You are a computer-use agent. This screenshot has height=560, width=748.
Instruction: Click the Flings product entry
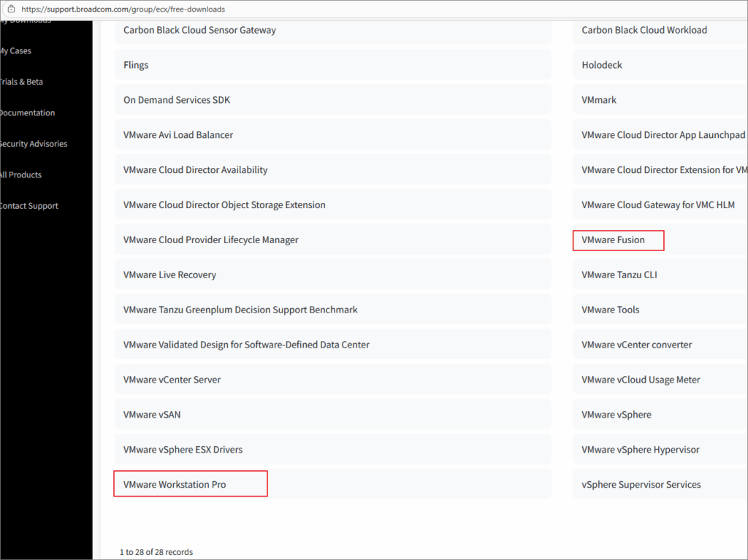tap(136, 65)
